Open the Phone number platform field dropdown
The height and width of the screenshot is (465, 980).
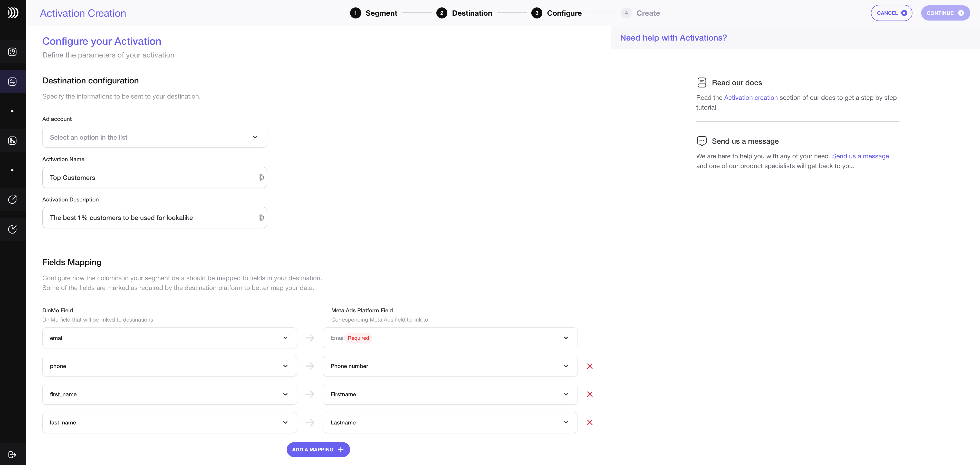(450, 366)
